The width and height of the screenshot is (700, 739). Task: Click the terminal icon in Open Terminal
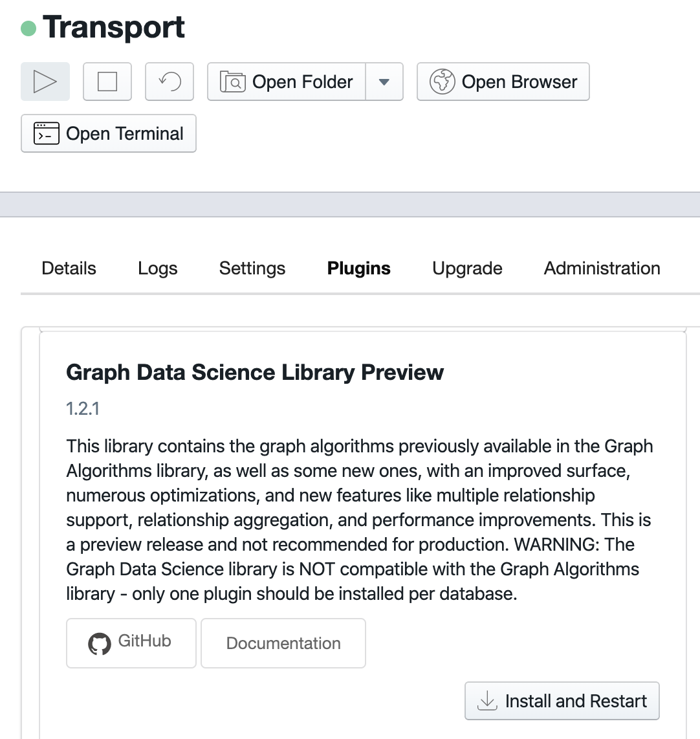click(47, 133)
